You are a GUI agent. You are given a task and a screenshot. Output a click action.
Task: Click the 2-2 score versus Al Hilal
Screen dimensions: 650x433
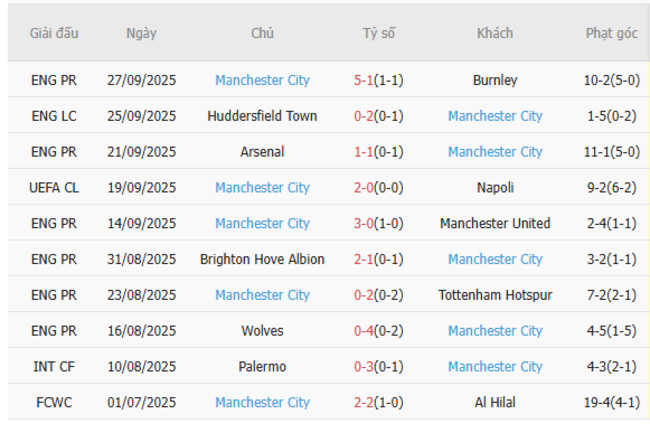364,402
